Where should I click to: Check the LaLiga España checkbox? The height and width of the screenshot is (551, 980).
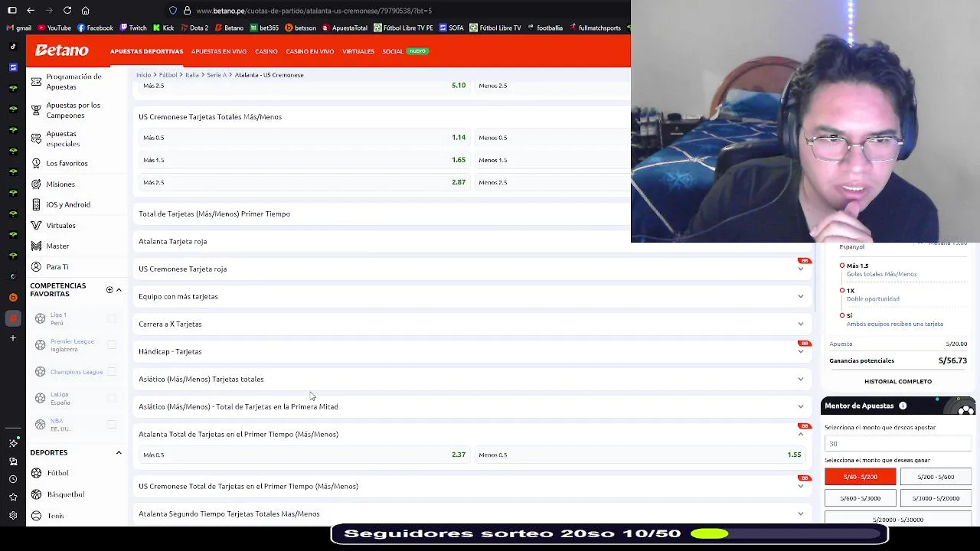[x=112, y=398]
